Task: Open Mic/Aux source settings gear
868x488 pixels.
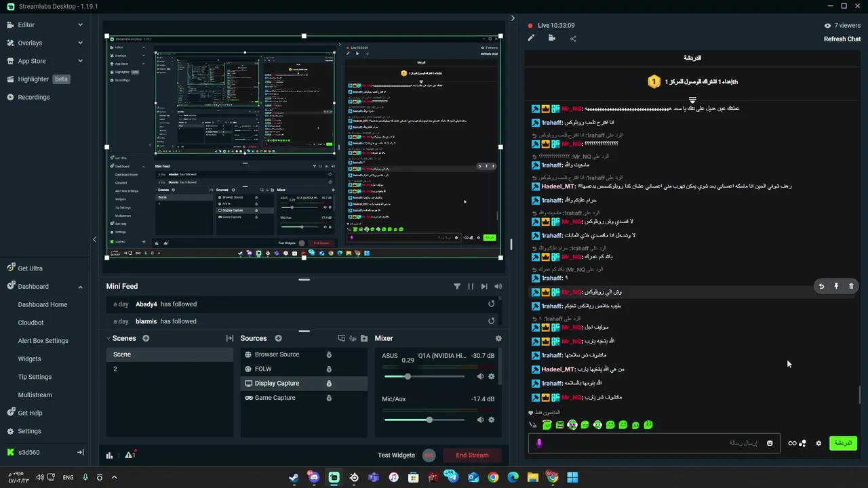Action: (492, 420)
